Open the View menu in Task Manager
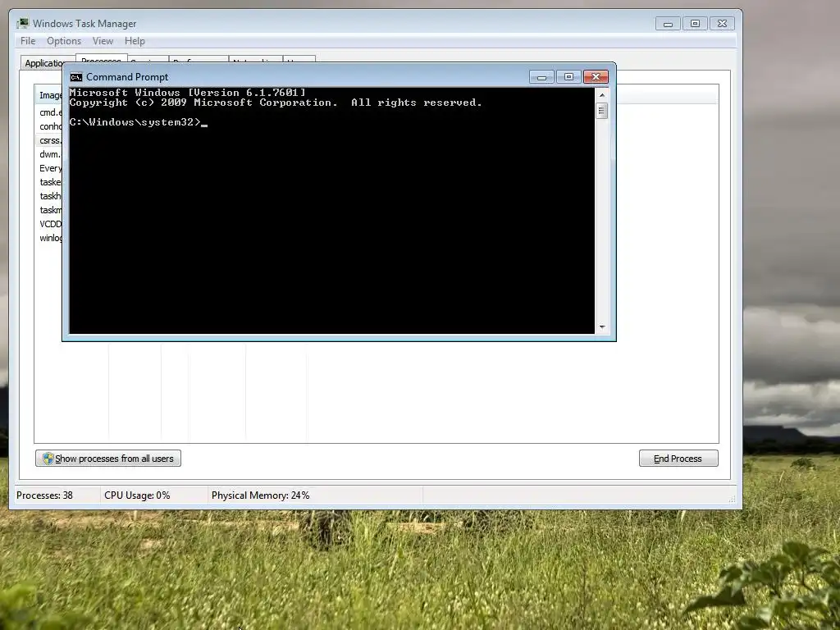Screen dimensions: 840x630 [x=103, y=41]
